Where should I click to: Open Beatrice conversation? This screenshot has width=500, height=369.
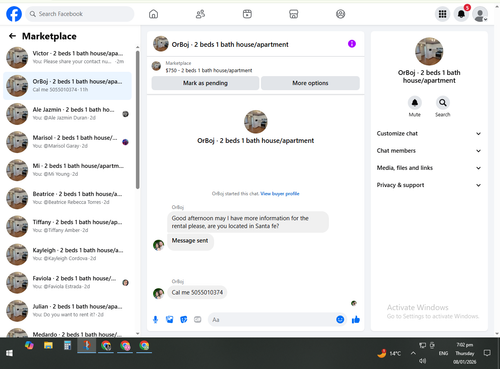pos(67,198)
